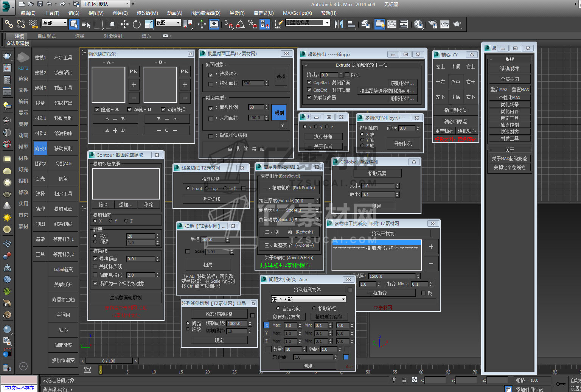Enable the 随机 checkbox in 超级挤出
This screenshot has height=392, width=581.
point(347,75)
